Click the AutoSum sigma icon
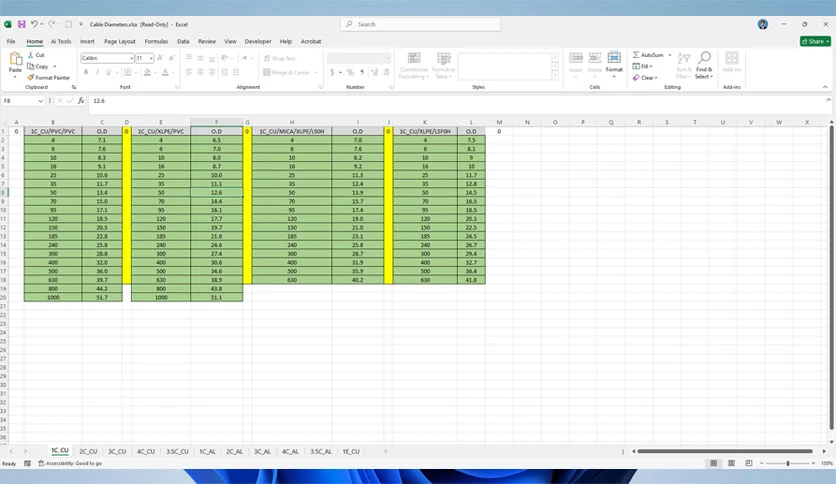Viewport: 836px width, 484px height. point(636,55)
